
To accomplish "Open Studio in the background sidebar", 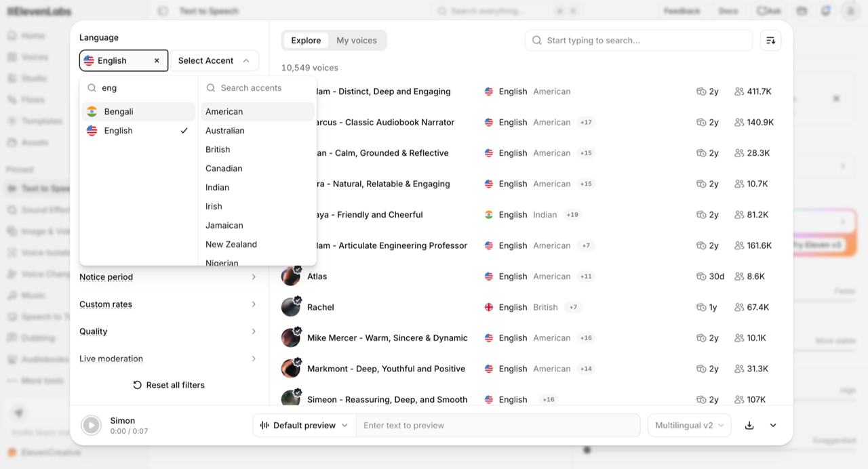I will click(x=34, y=78).
